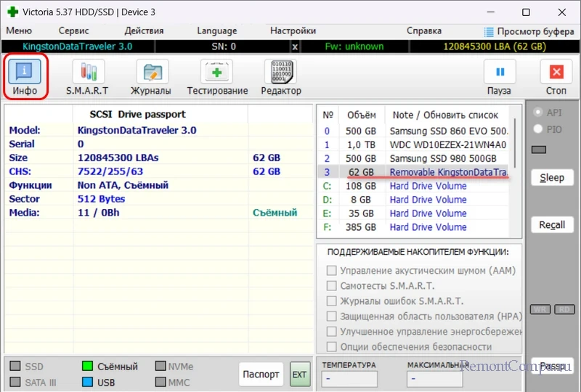Open the Меню menu
This screenshot has width=581, height=392.
(x=19, y=30)
